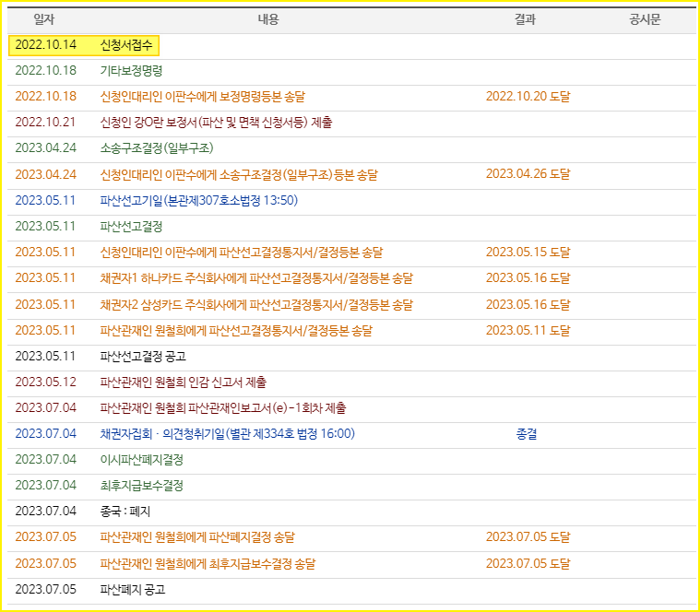Click the date 2023.05.12
700x612 pixels.
pyautogui.click(x=45, y=382)
